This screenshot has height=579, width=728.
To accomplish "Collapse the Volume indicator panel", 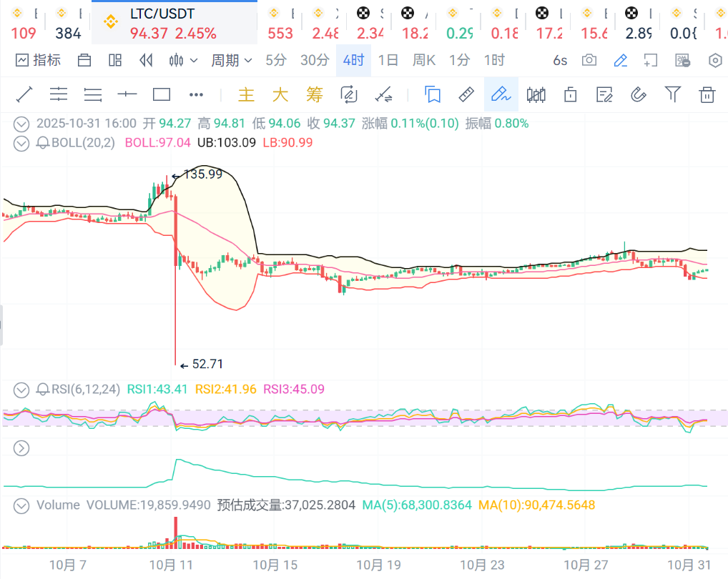I will click(22, 505).
